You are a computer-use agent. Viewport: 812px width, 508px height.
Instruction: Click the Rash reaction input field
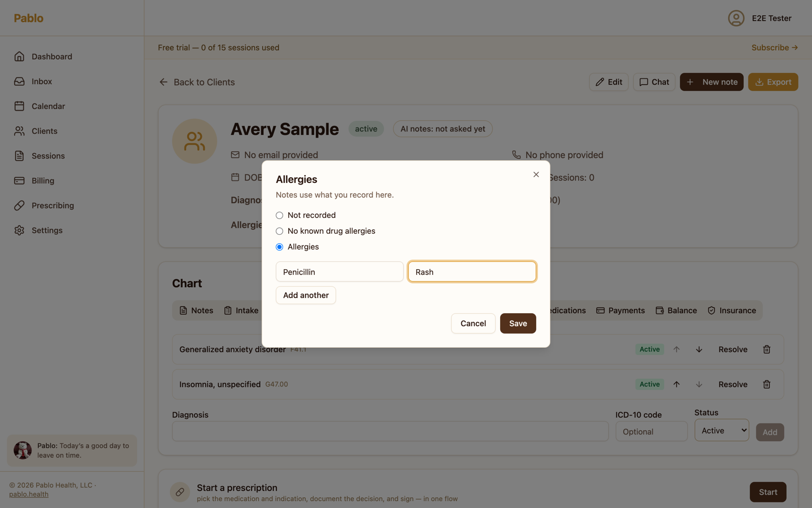[x=472, y=271]
